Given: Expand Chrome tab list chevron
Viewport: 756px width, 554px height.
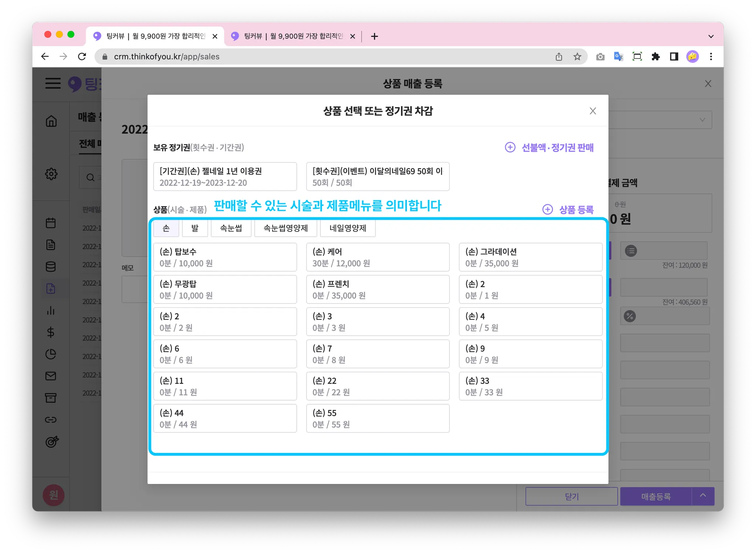Looking at the screenshot, I should click(711, 36).
